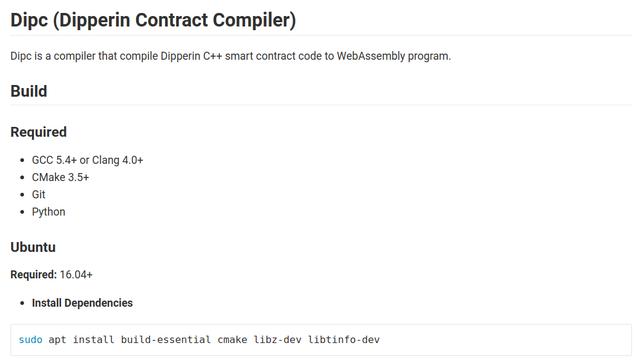Viewport: 640px width, 364px height.
Task: Click the Install Dependencies bullet text
Action: 82,303
